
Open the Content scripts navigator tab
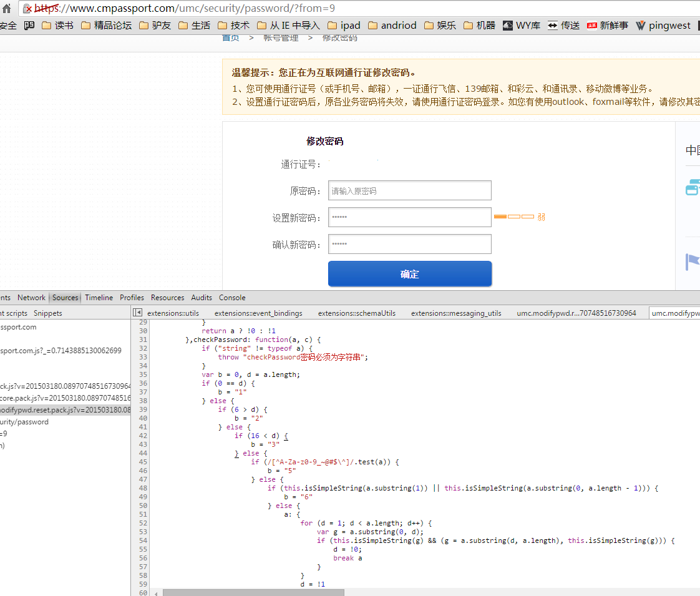(x=13, y=313)
